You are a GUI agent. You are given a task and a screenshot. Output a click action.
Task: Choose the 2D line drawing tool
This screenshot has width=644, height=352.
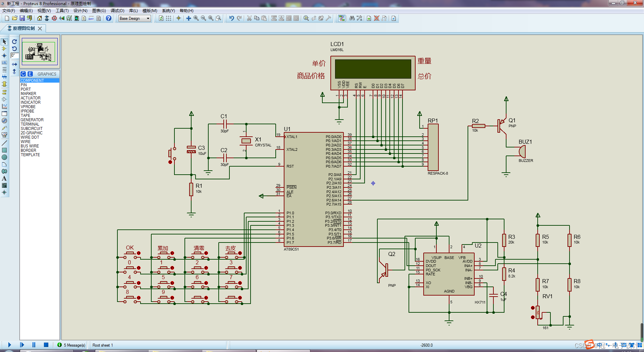point(4,143)
